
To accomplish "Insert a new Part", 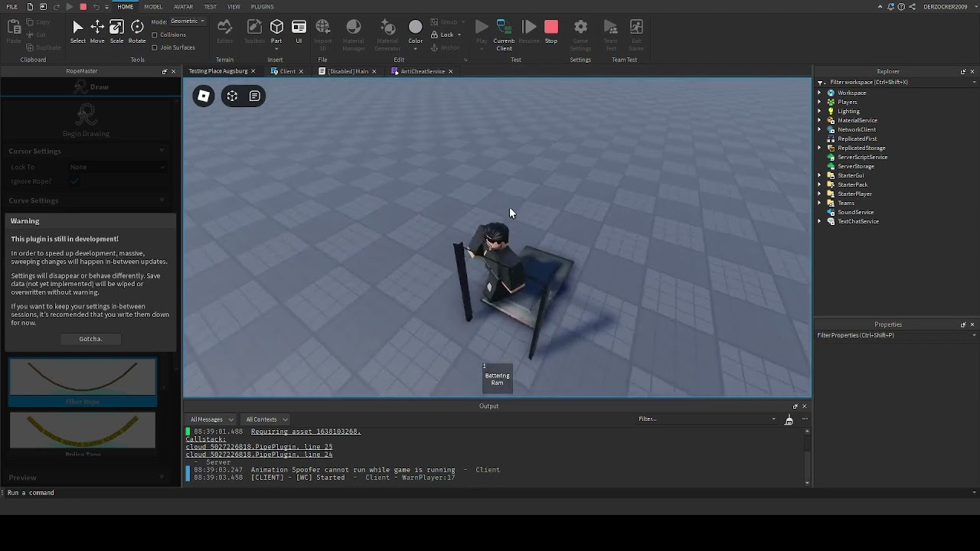I will point(276,31).
